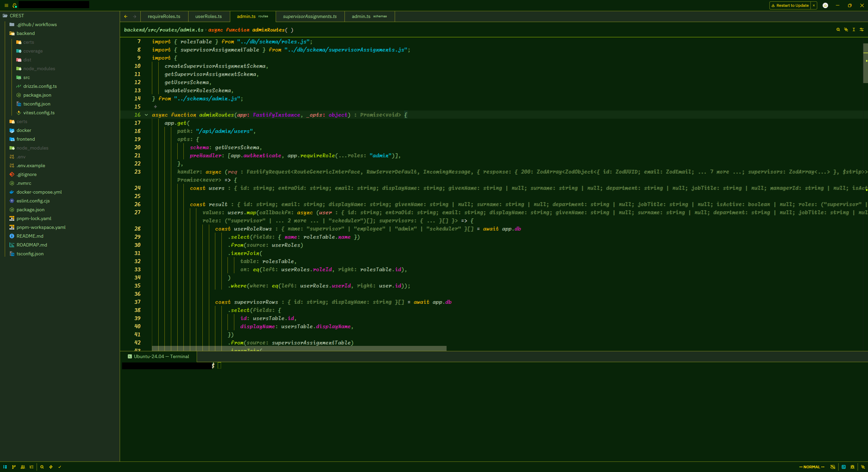Open the debugger bug icon
The height and width of the screenshot is (472, 868).
point(852,467)
